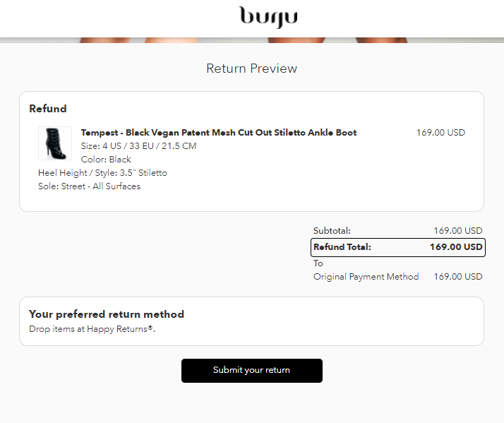Select the Size 4 US / 33 EU text
504x423 pixels.
(x=138, y=146)
